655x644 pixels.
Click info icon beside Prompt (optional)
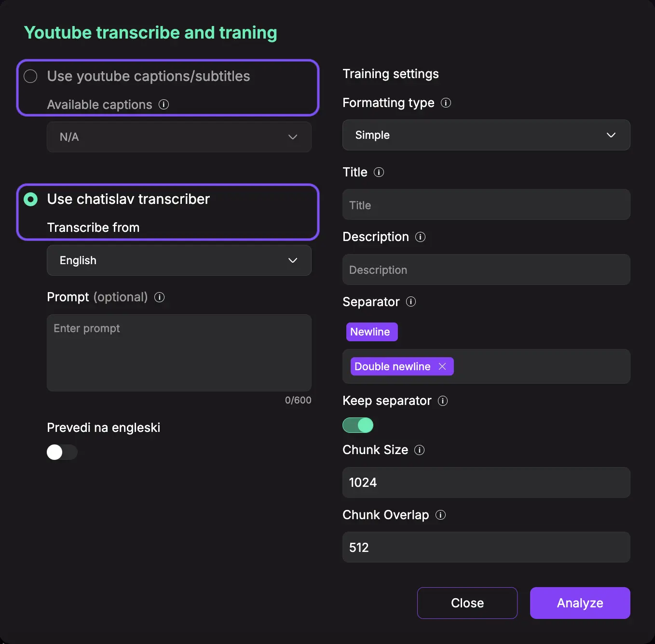coord(159,297)
